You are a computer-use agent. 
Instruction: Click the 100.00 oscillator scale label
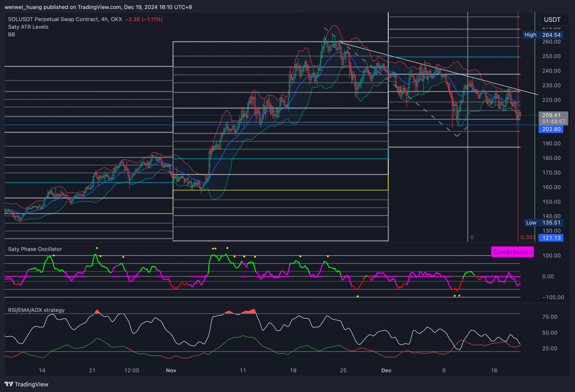coord(551,256)
